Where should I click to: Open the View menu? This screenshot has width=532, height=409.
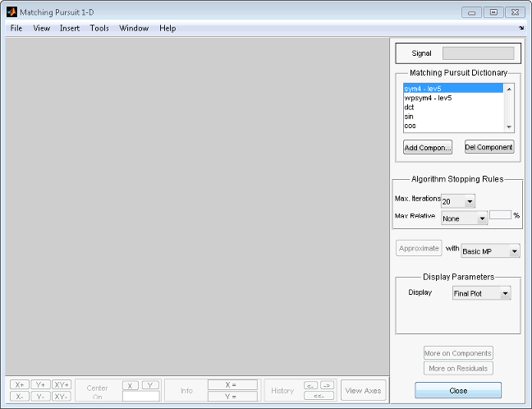[41, 28]
